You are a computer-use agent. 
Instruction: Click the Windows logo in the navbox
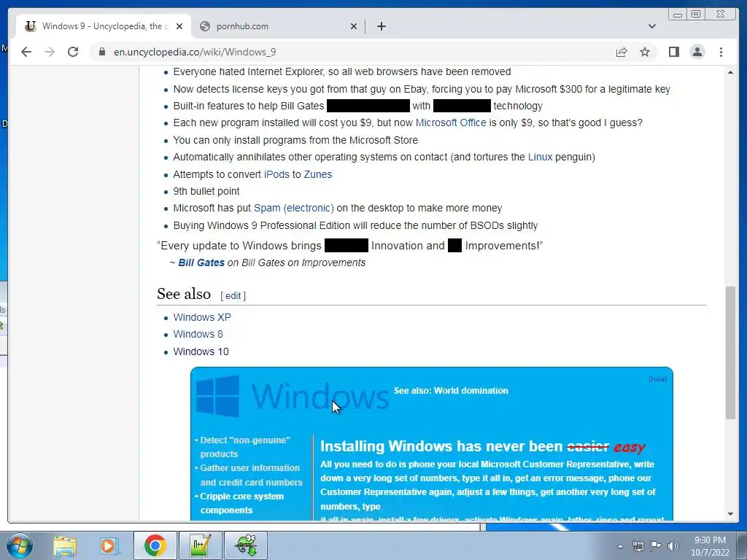coord(217,396)
